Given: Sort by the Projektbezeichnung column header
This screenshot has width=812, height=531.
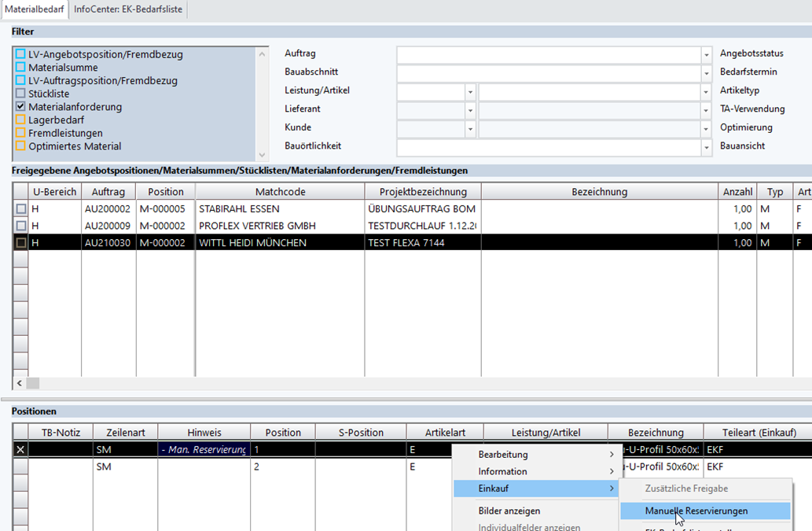Looking at the screenshot, I should [423, 192].
